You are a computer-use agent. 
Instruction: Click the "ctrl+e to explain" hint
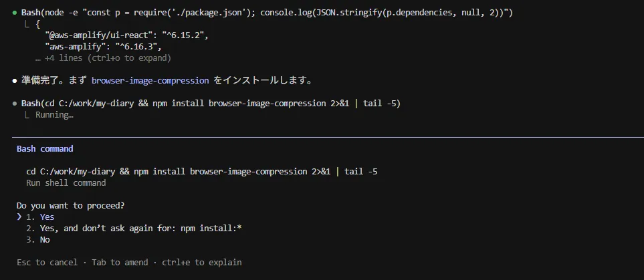(200, 263)
